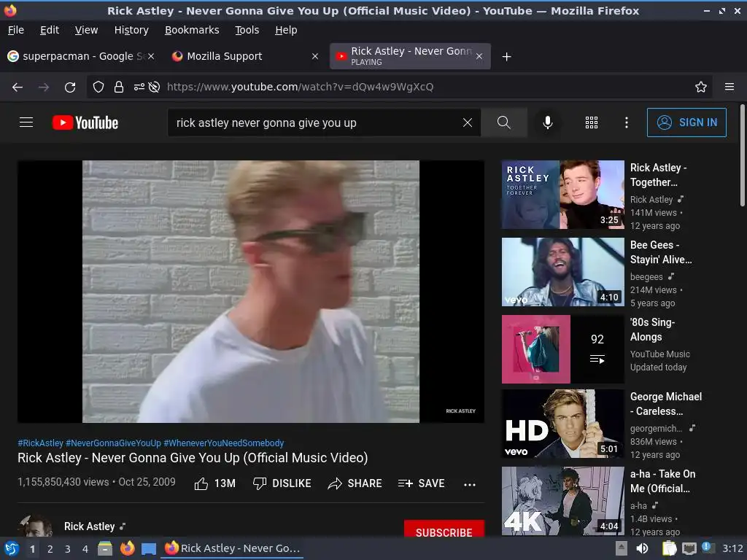Dislike the video with thumbs-down icon
The image size is (747, 560).
click(260, 484)
